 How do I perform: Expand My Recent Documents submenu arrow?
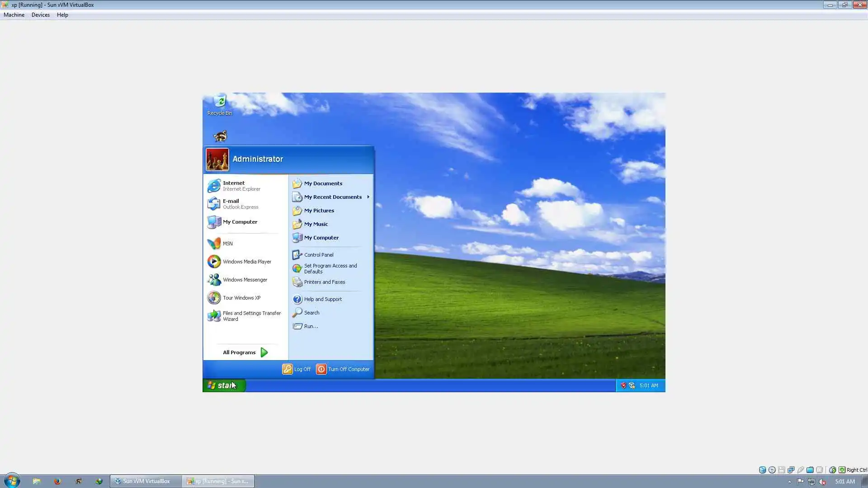coord(368,197)
